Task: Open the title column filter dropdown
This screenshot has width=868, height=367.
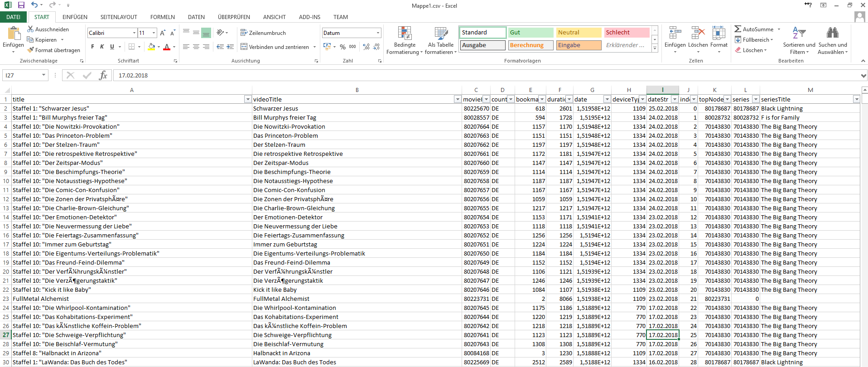Action: pos(248,99)
